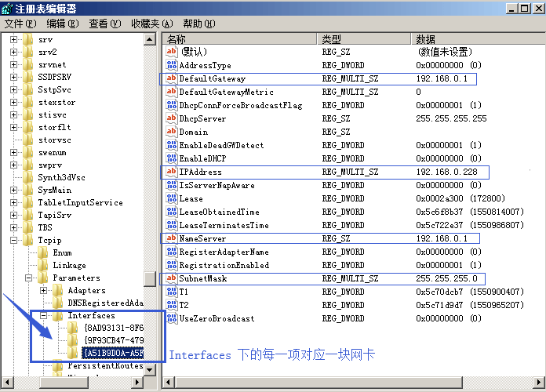Open the 收藏夹(A) menu
This screenshot has height=392, width=546.
pyautogui.click(x=151, y=24)
